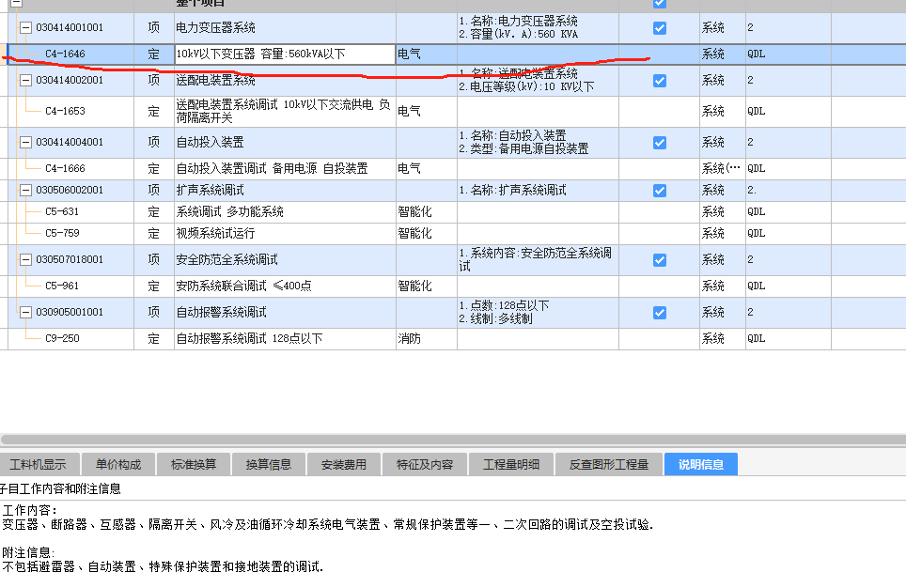The width and height of the screenshot is (906, 588).
Task: Collapse the 030905001001 tree row
Action: point(25,313)
